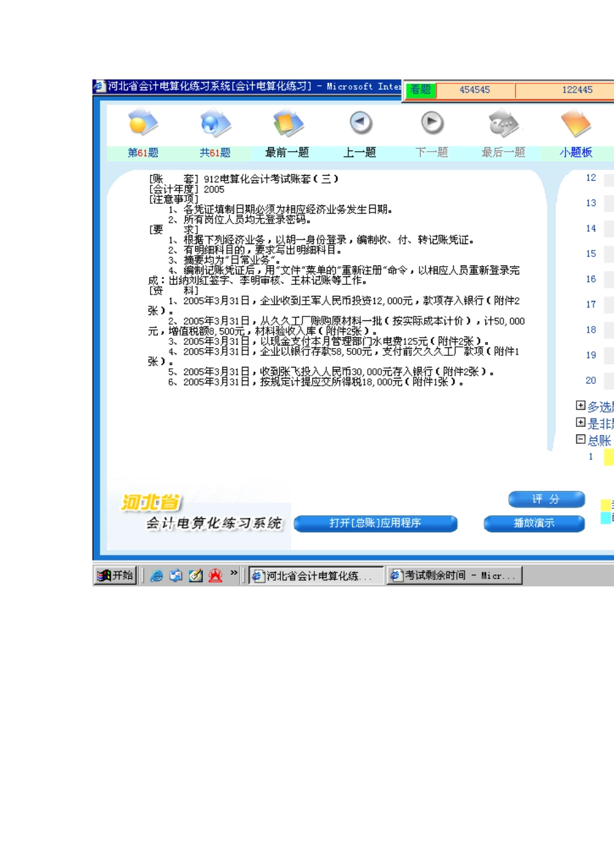The width and height of the screenshot is (614, 868).
Task: Select question number 19 in the side panel
Action: (591, 355)
